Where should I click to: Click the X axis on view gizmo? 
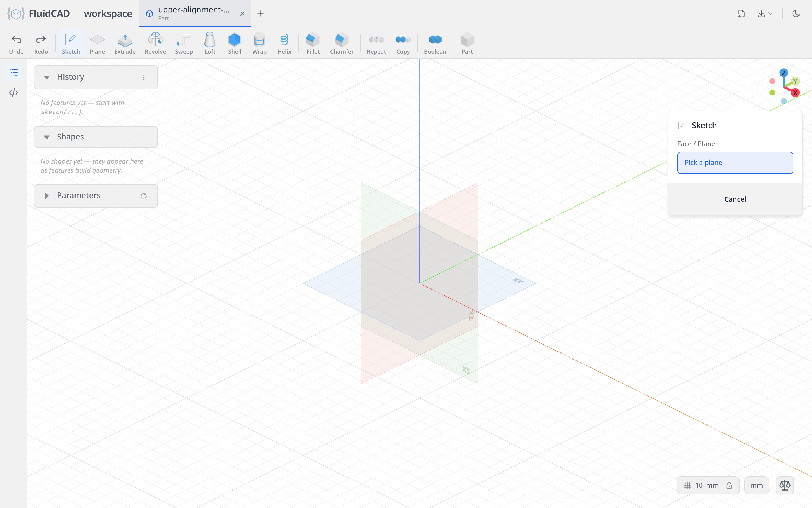point(795,93)
